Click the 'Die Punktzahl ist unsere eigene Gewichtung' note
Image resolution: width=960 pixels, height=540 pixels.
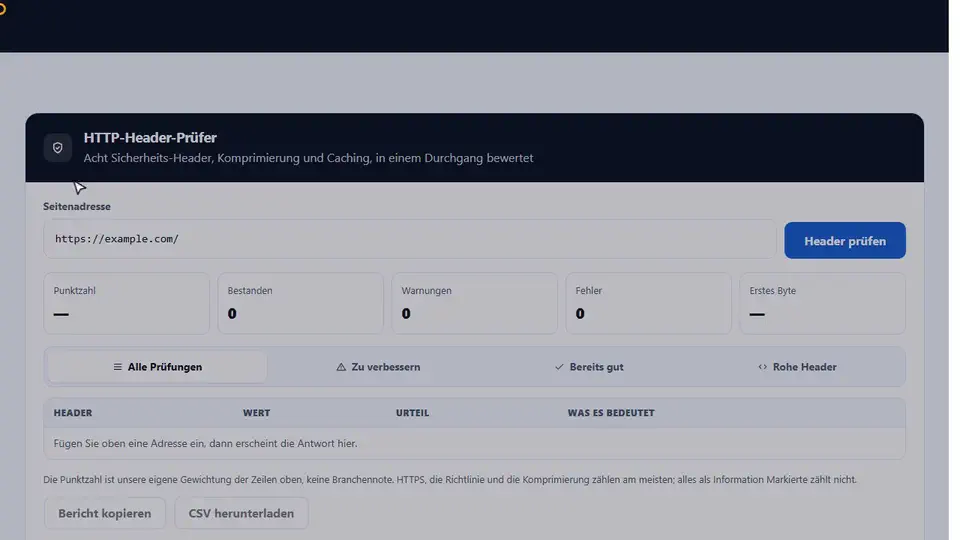(x=450, y=479)
